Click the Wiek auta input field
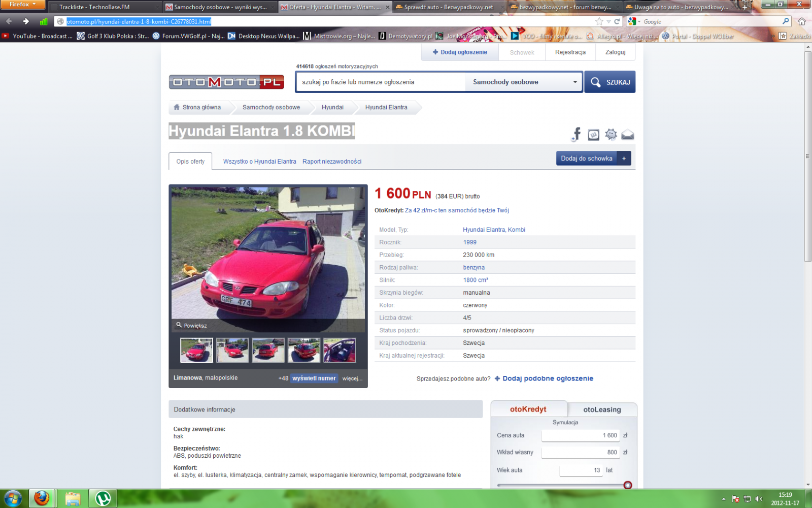This screenshot has width=812, height=508. coord(581,470)
